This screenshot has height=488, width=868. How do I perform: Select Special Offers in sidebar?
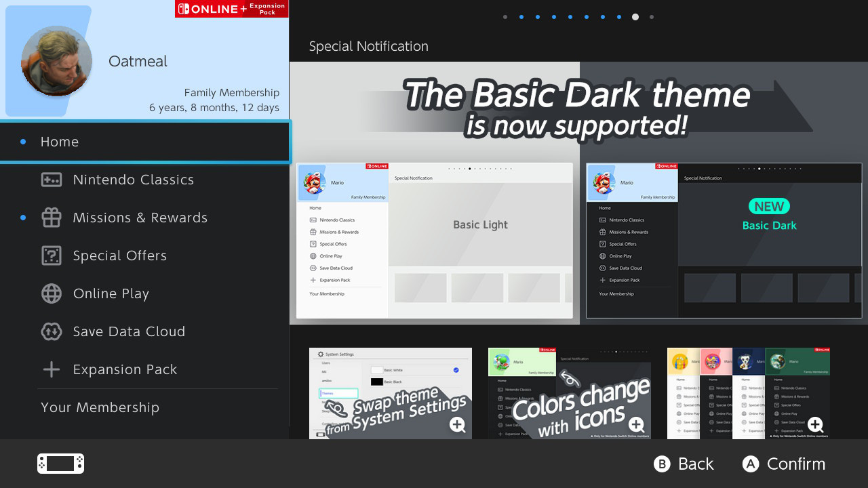[x=145, y=256]
